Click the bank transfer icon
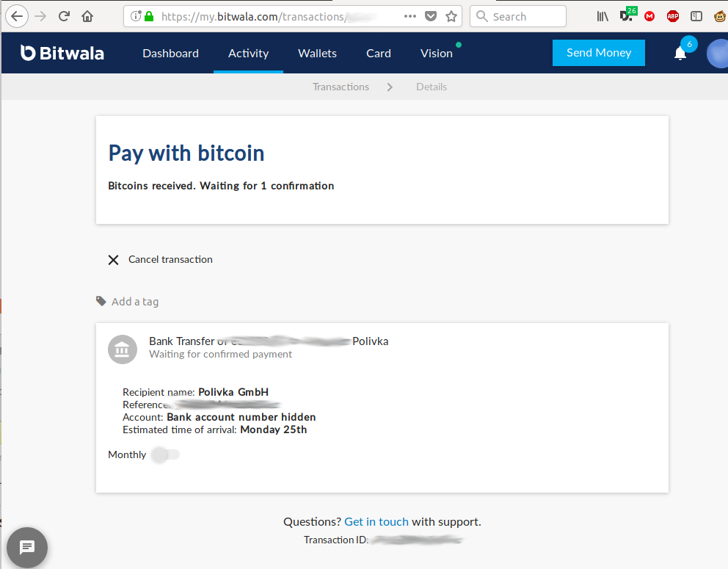The height and width of the screenshot is (569, 728). (x=123, y=349)
